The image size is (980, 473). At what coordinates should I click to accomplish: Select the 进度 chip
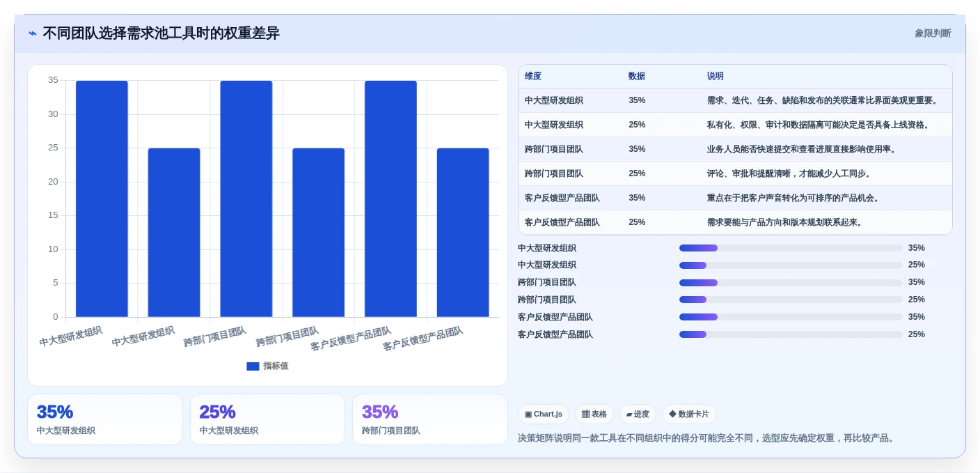click(638, 414)
